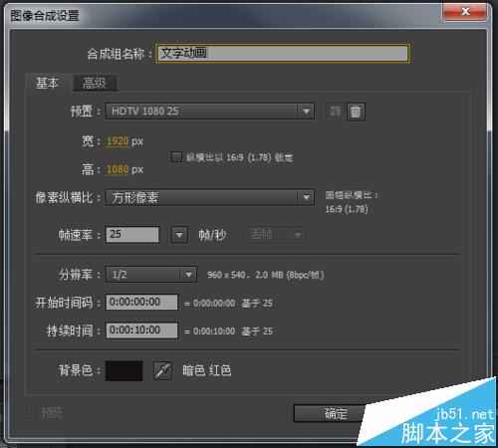Toggle the 16:9 aspect ratio lock checkbox

pos(176,156)
